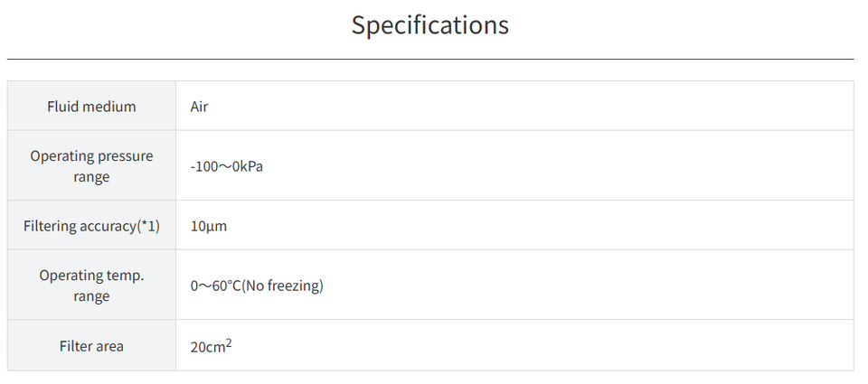Select the -100～0kPa pressure value

point(226,167)
